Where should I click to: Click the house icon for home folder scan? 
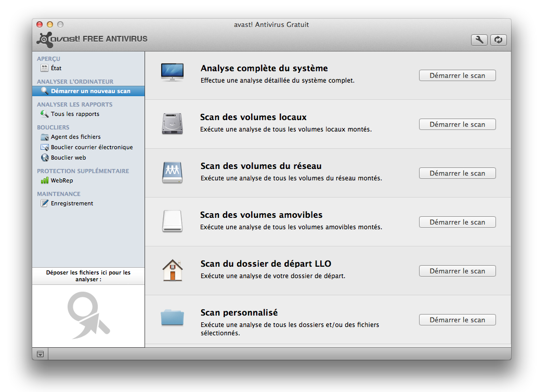[172, 270]
